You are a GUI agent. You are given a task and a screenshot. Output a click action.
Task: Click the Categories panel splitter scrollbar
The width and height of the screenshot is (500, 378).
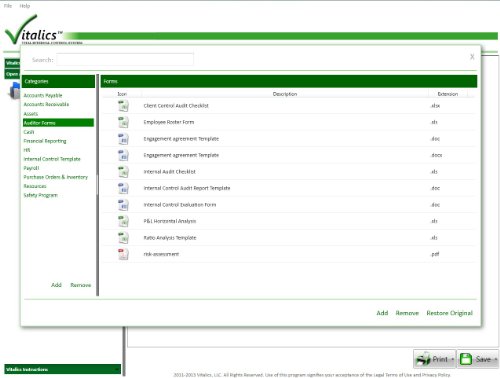(x=98, y=185)
